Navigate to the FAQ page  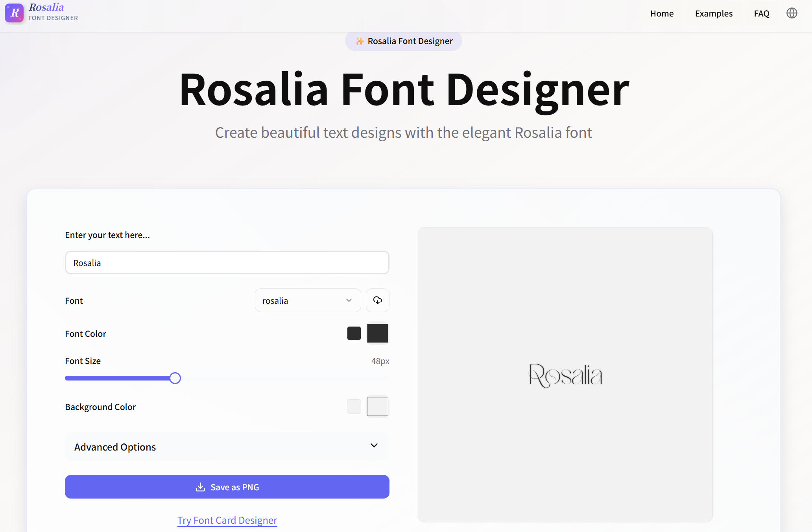(x=761, y=13)
